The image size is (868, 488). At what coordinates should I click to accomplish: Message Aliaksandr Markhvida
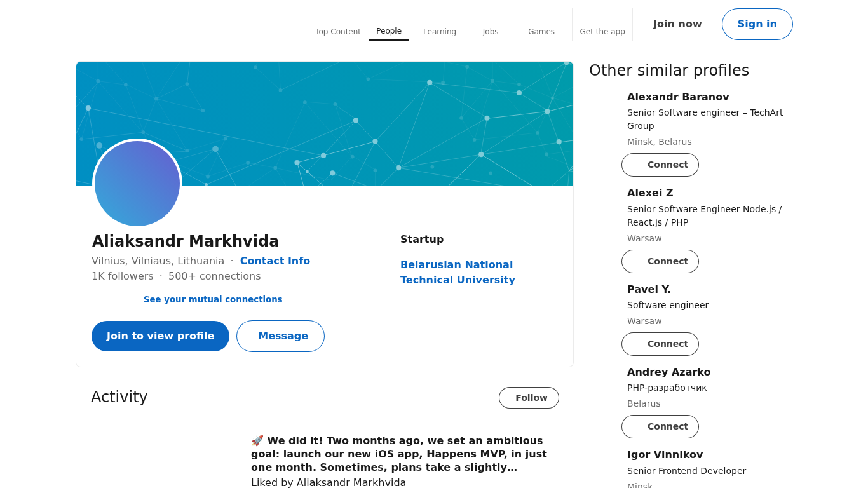(x=280, y=336)
